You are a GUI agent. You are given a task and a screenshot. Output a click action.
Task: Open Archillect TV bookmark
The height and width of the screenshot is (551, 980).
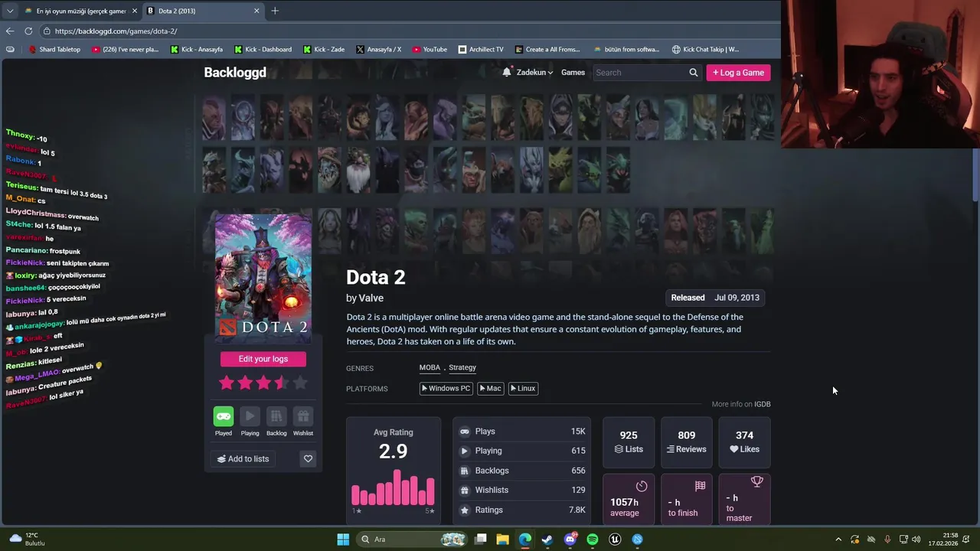pos(481,49)
